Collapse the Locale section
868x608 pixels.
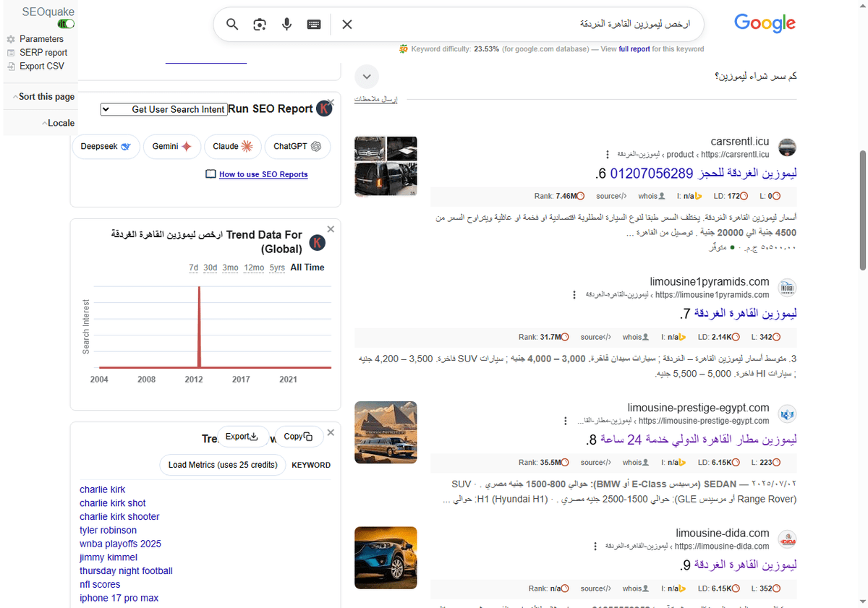coord(59,122)
